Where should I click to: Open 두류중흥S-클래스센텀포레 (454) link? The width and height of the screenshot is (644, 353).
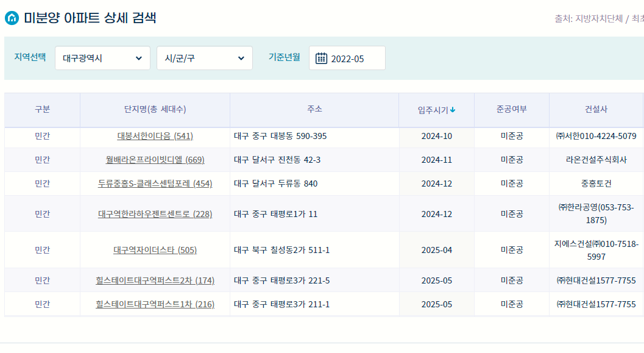point(155,184)
